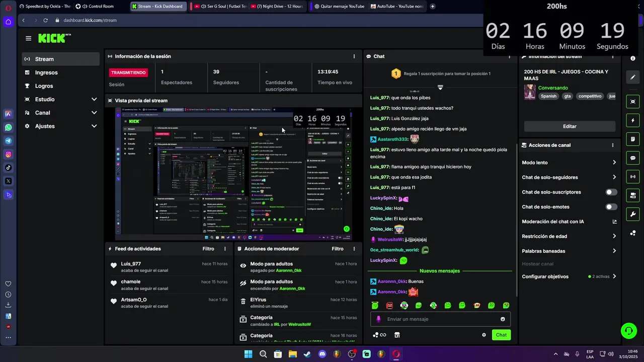The width and height of the screenshot is (644, 362).
Task: Open WhatsApp in the Opera sidebar
Action: (x=8, y=127)
